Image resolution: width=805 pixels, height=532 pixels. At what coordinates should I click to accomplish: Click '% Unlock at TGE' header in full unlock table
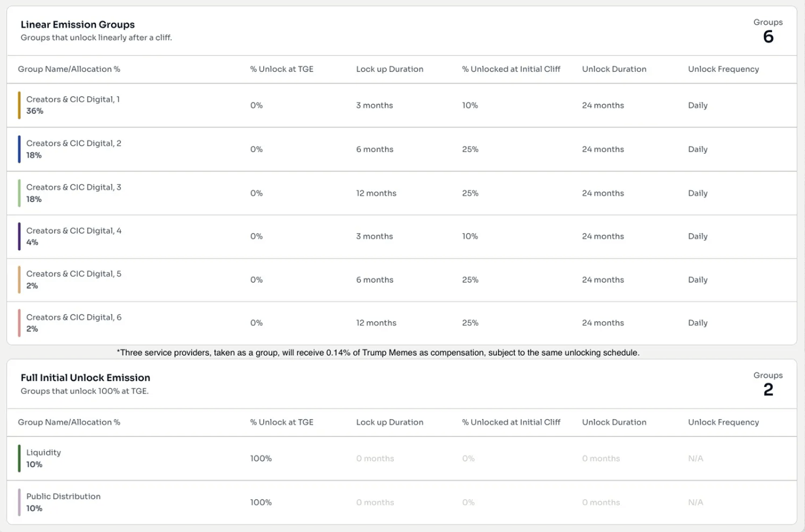(282, 422)
